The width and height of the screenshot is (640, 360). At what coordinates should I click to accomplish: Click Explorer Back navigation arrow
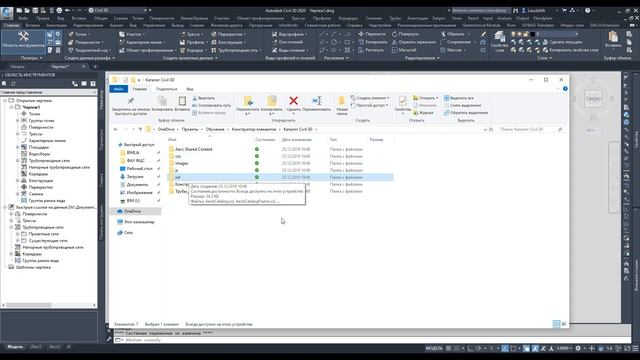pos(116,129)
